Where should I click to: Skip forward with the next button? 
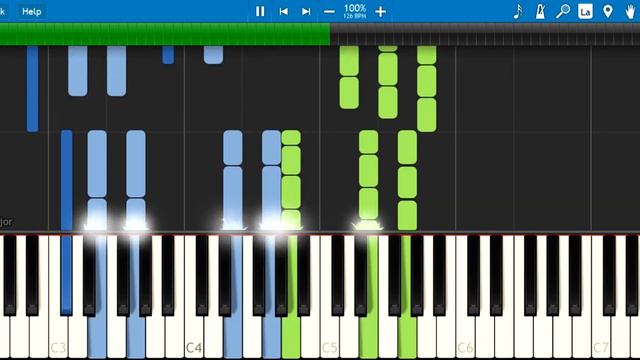click(x=306, y=11)
